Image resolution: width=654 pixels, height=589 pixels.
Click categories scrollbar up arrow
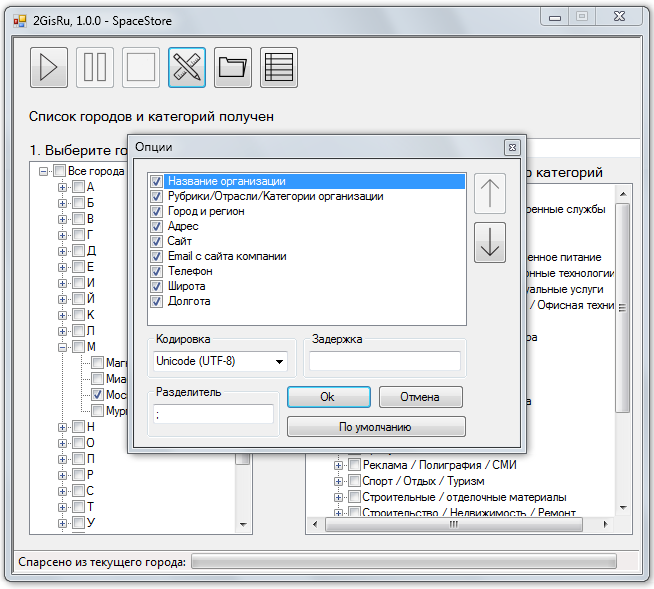pyautogui.click(x=623, y=194)
